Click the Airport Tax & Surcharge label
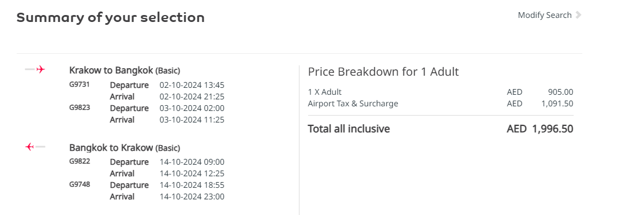644x215 pixels. (x=353, y=103)
